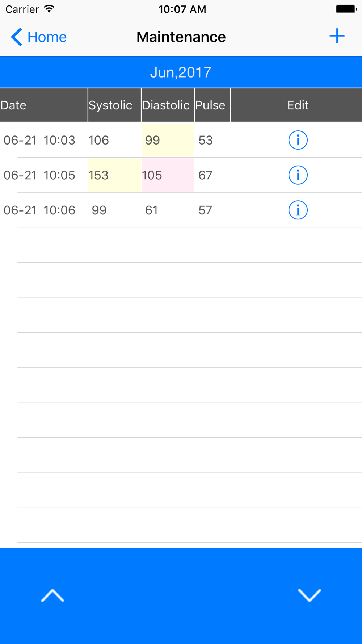This screenshot has height=644, width=362.
Task: Select the 06-21 10:06 date entry
Action: 39,210
